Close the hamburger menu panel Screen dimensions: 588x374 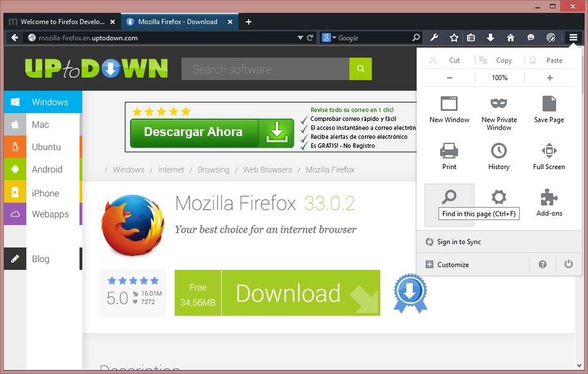(573, 38)
